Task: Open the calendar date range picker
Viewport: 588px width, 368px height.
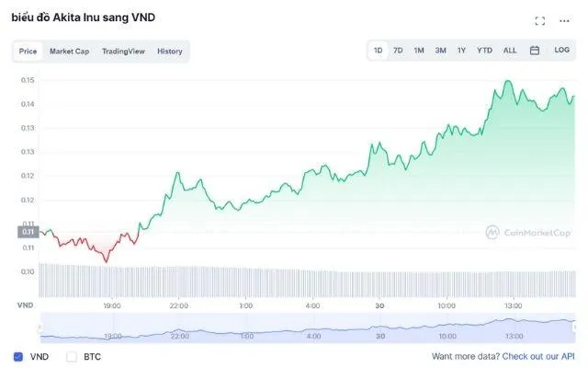Action: pos(535,51)
